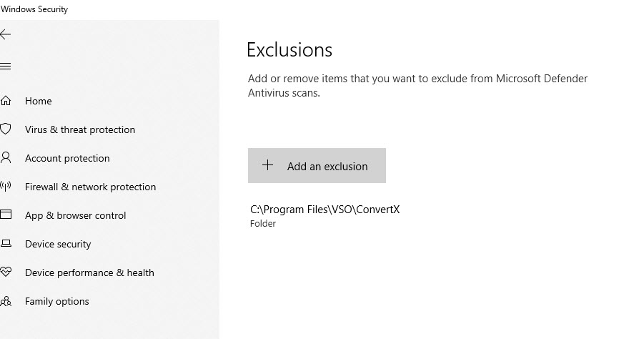The image size is (644, 339).
Task: Click the people icon for Family options
Action: pyautogui.click(x=5, y=301)
